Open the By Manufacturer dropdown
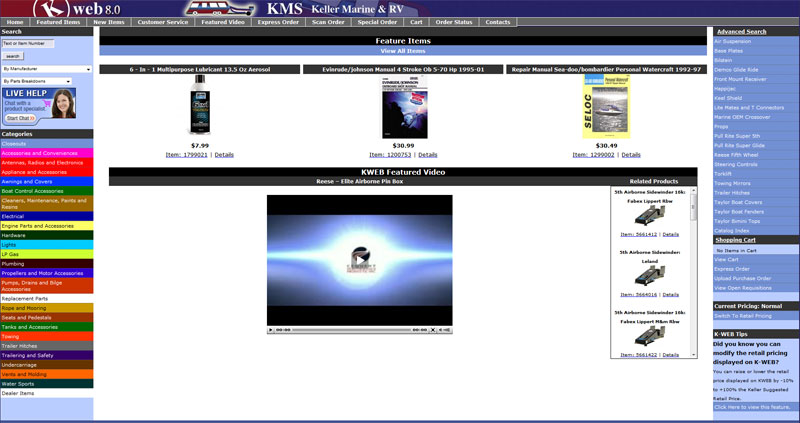Screen dimensions: 800x423 (x=46, y=69)
